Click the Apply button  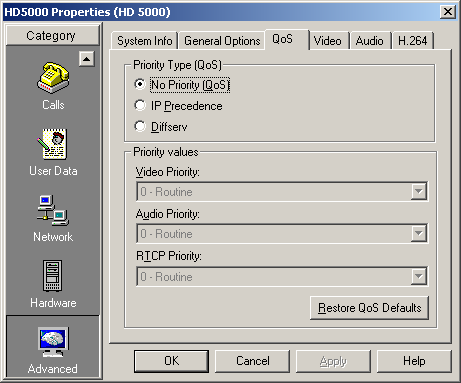coord(333,361)
